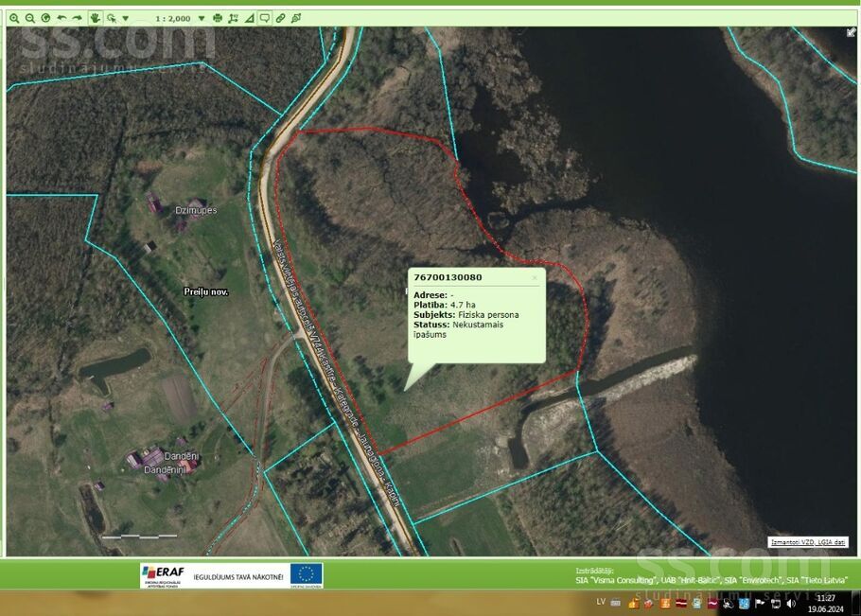This screenshot has height=616, width=861.
Task: Click the LV language indicator in taskbar
Action: pos(601,602)
